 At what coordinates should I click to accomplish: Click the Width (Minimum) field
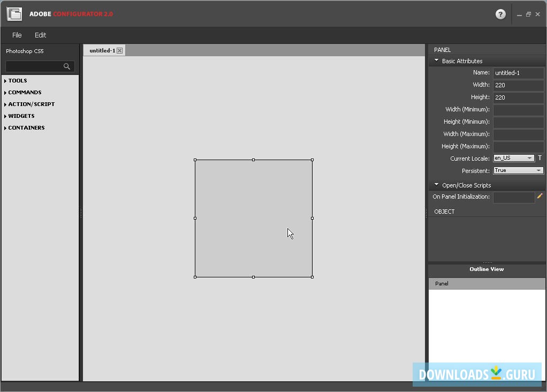(x=518, y=110)
